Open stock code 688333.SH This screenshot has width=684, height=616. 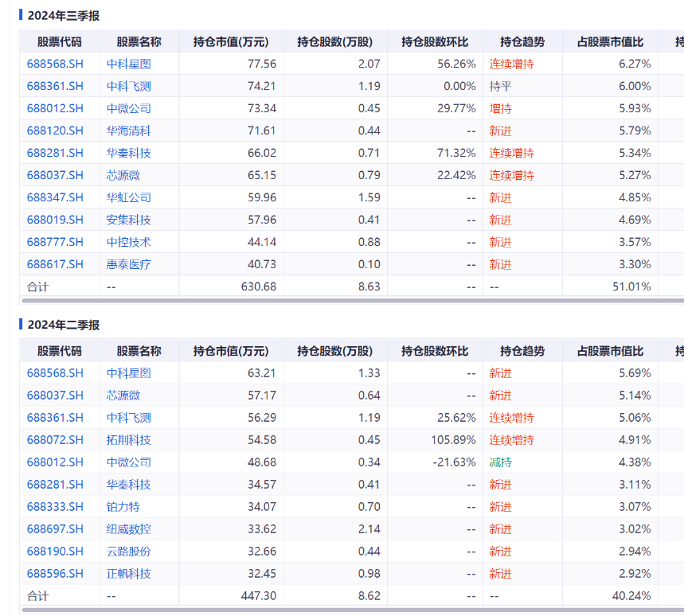coord(55,507)
